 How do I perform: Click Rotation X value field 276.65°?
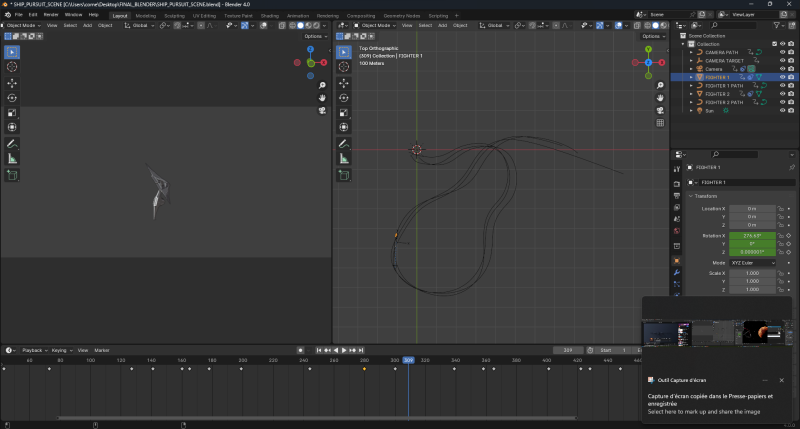pyautogui.click(x=753, y=236)
